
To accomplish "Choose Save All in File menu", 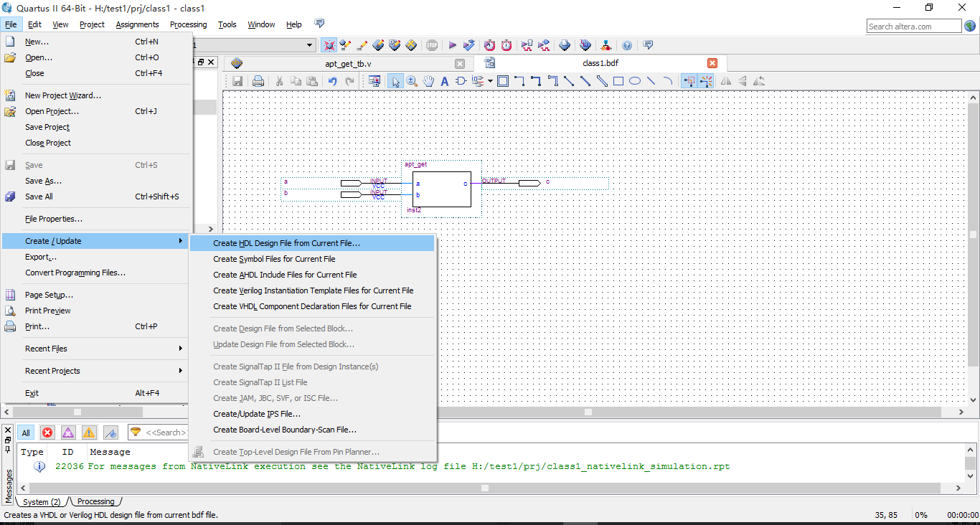I will pos(96,197).
